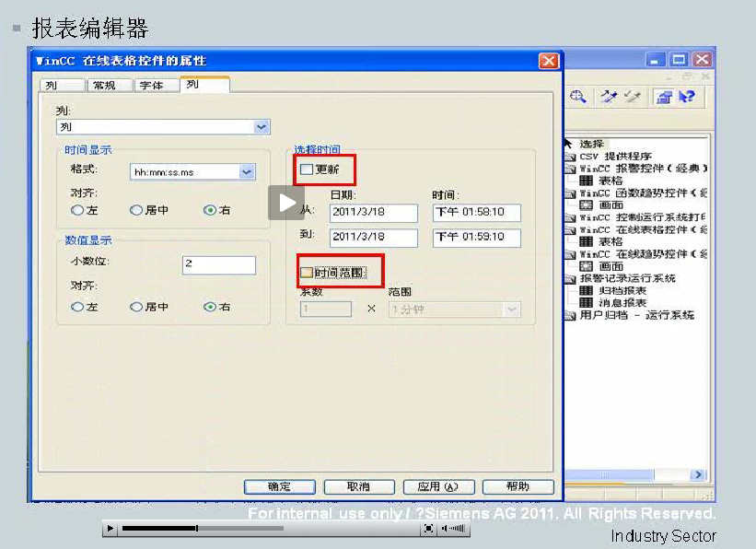Choose 居中 alignment under 时间显示

[136, 210]
